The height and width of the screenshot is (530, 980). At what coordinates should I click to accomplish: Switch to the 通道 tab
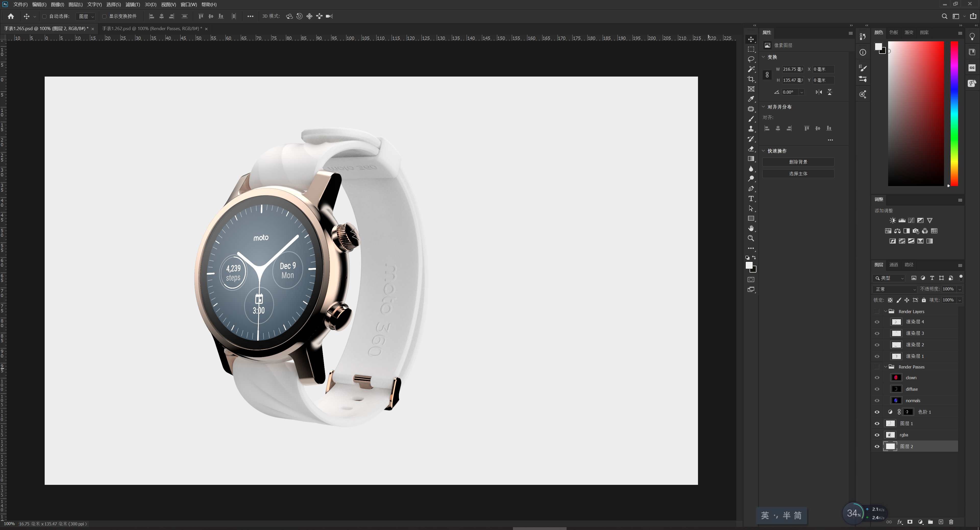[894, 265]
